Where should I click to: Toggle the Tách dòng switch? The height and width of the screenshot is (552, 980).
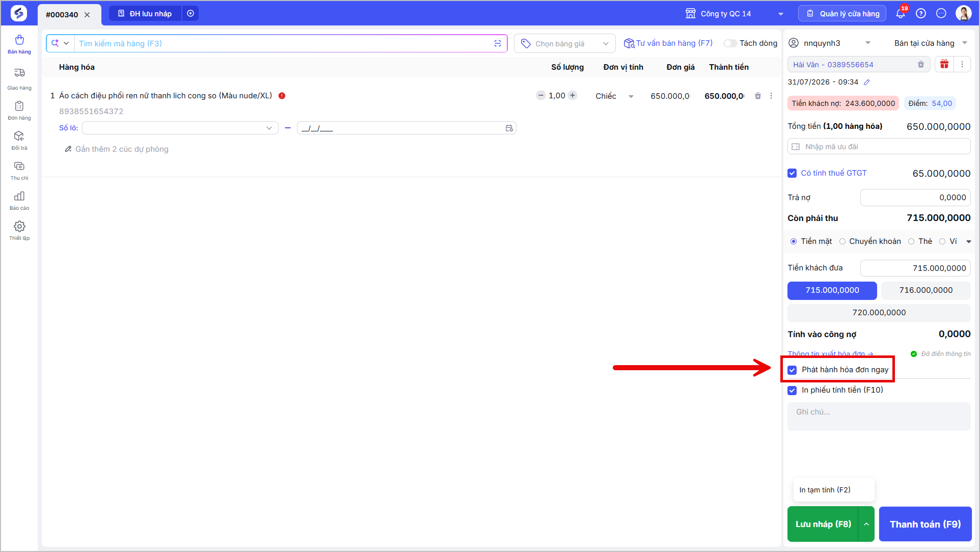730,43
